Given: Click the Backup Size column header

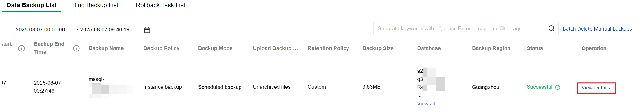Looking at the screenshot, I should click(378, 48).
